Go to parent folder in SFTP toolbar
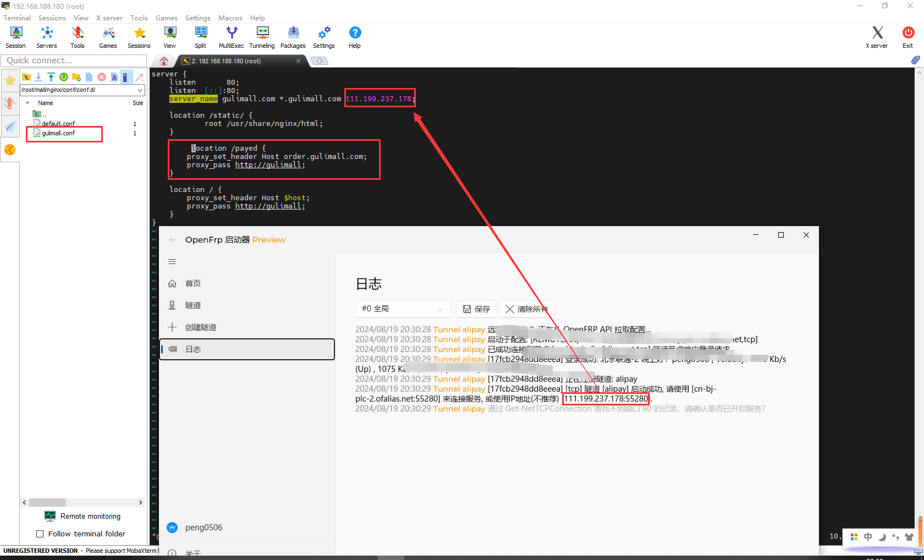 (x=26, y=77)
